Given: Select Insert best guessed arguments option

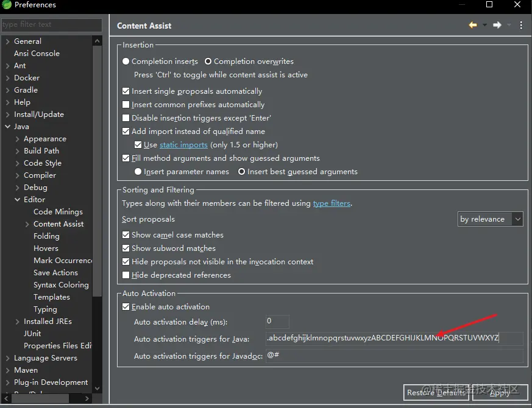Looking at the screenshot, I should tap(241, 172).
